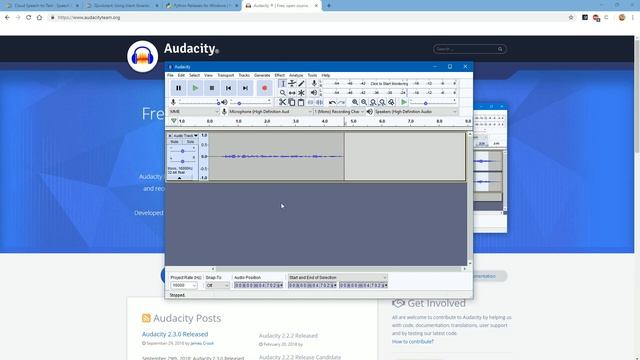The image size is (640, 360).
Task: Open the Project Rate dropdown
Action: [x=184, y=285]
